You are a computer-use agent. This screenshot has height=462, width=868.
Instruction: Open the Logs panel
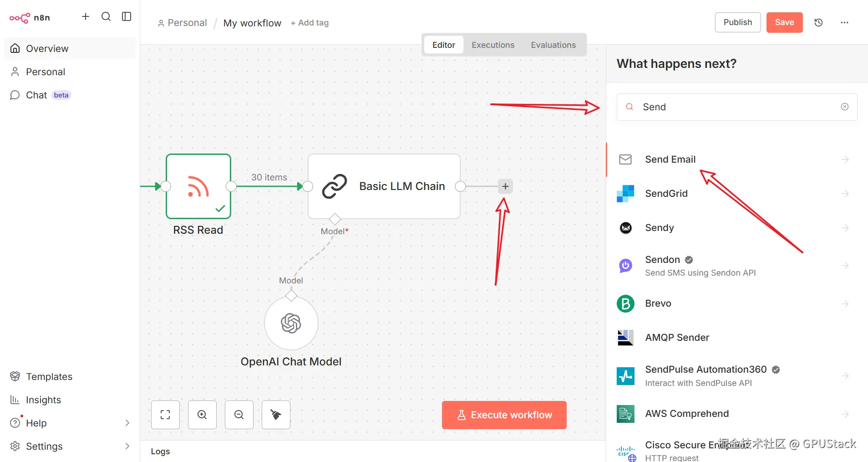pyautogui.click(x=160, y=452)
